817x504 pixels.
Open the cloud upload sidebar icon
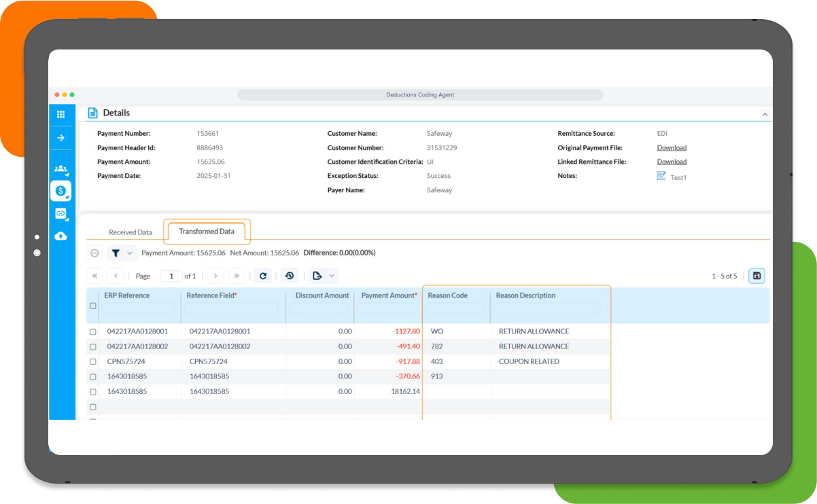(60, 236)
